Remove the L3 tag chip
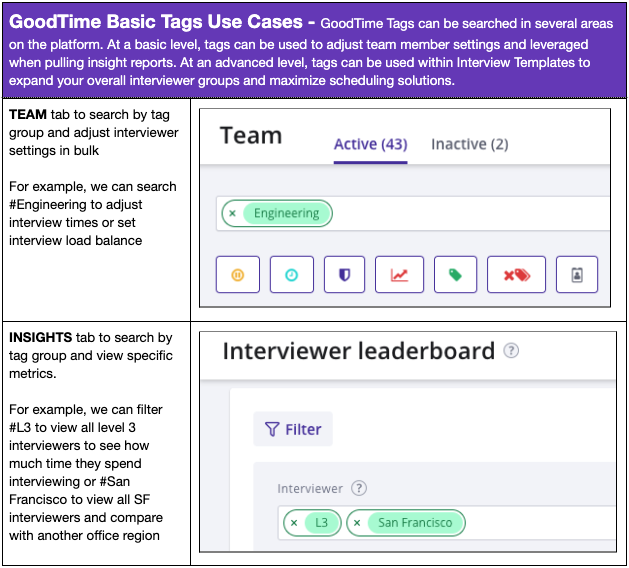This screenshot has width=629, height=568. click(x=293, y=523)
